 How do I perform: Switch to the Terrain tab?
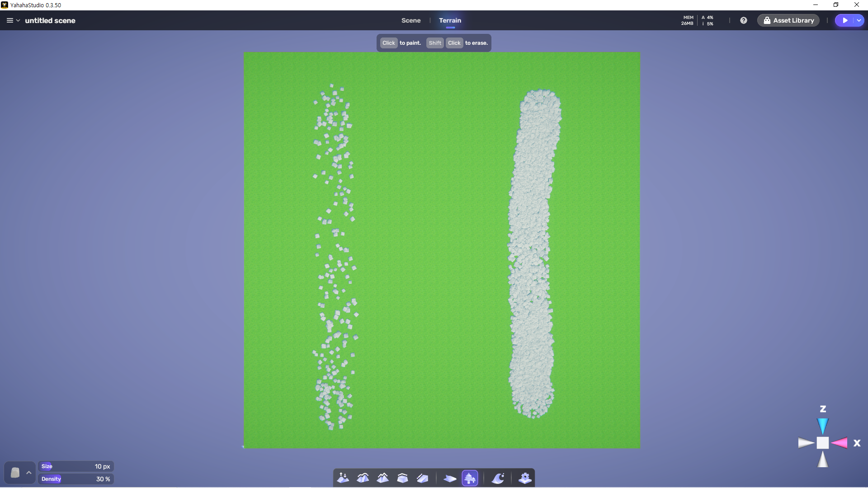pos(450,20)
